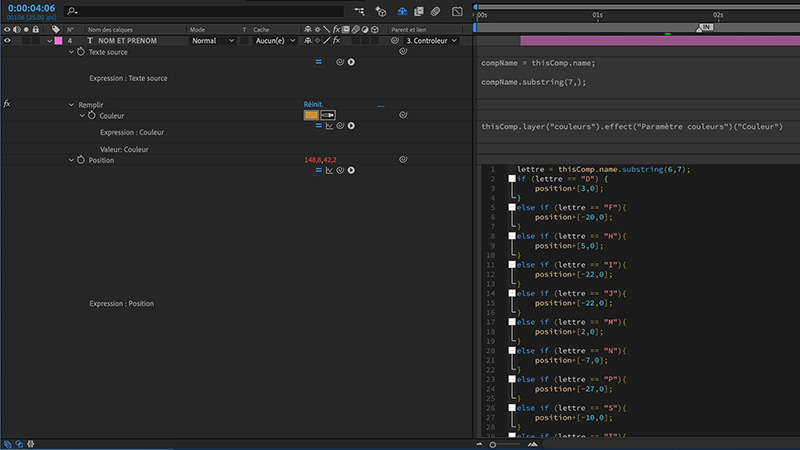Toggle Position stopwatch

(x=81, y=160)
